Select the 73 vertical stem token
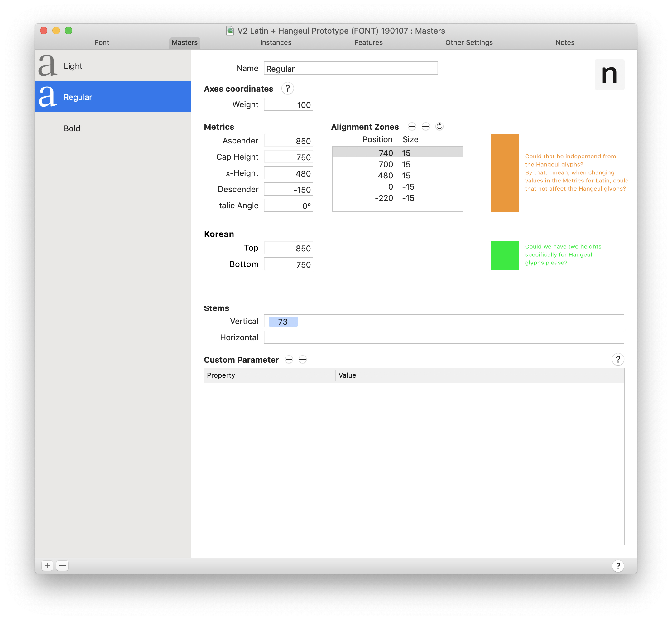The image size is (672, 620). [x=283, y=322]
